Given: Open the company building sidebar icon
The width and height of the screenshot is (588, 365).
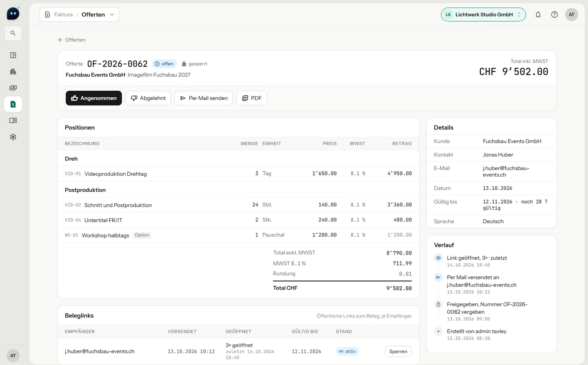Looking at the screenshot, I should 13,72.
